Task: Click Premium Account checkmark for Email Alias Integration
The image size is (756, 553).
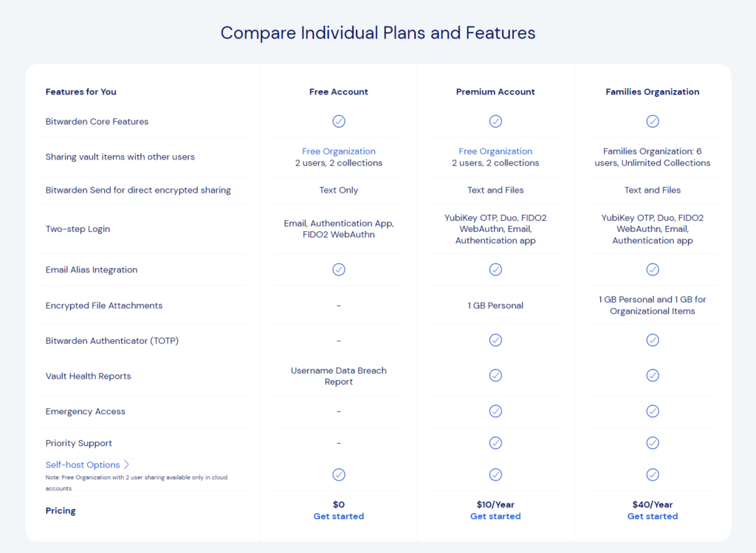Action: click(495, 269)
